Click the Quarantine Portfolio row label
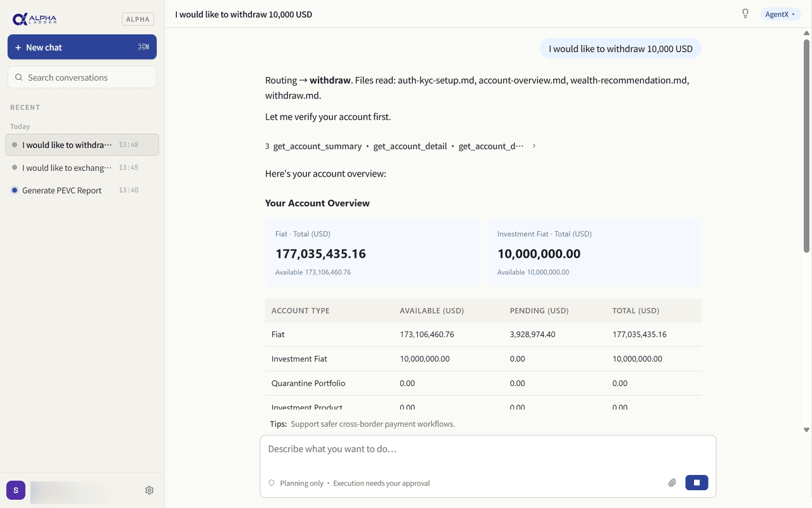812x508 pixels. coord(308,383)
